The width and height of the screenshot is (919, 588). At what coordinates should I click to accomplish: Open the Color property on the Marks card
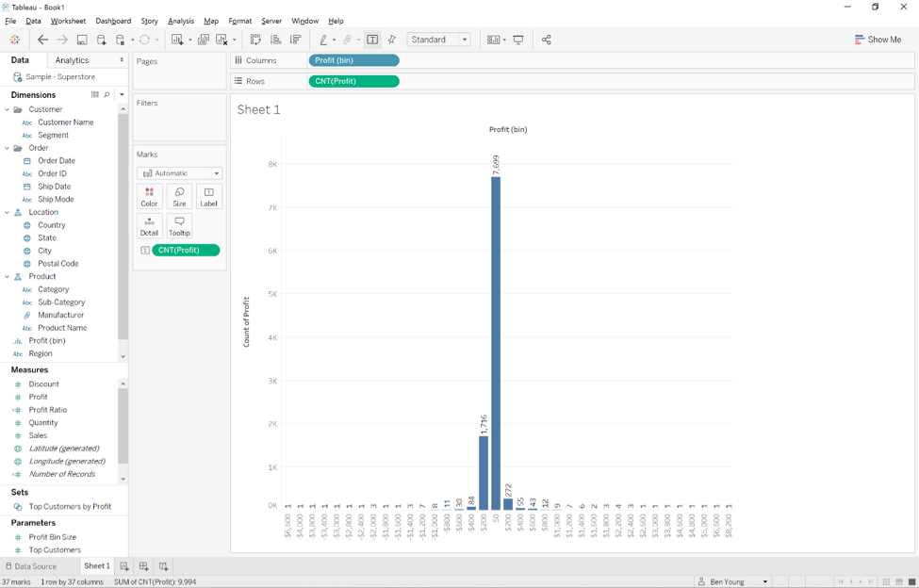pyautogui.click(x=149, y=196)
